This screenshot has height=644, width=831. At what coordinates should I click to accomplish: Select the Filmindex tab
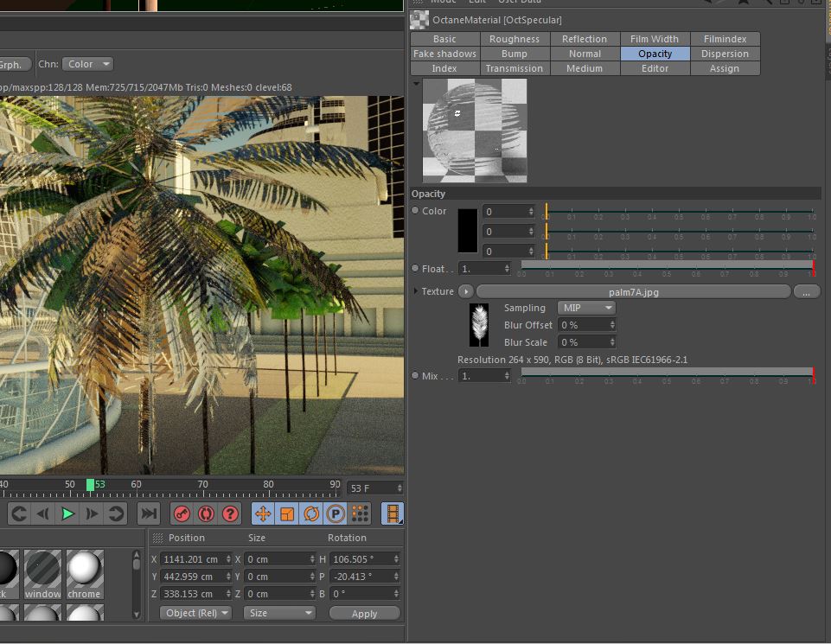tap(725, 39)
